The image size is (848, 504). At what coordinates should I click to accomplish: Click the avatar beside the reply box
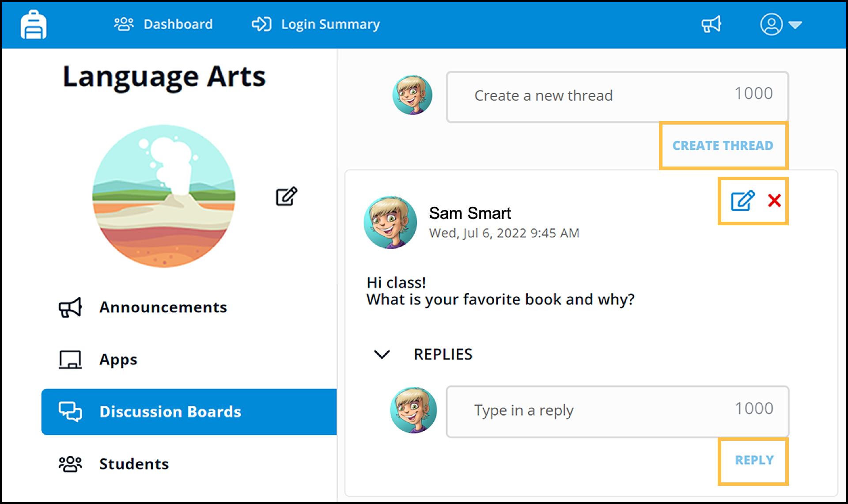[413, 410]
